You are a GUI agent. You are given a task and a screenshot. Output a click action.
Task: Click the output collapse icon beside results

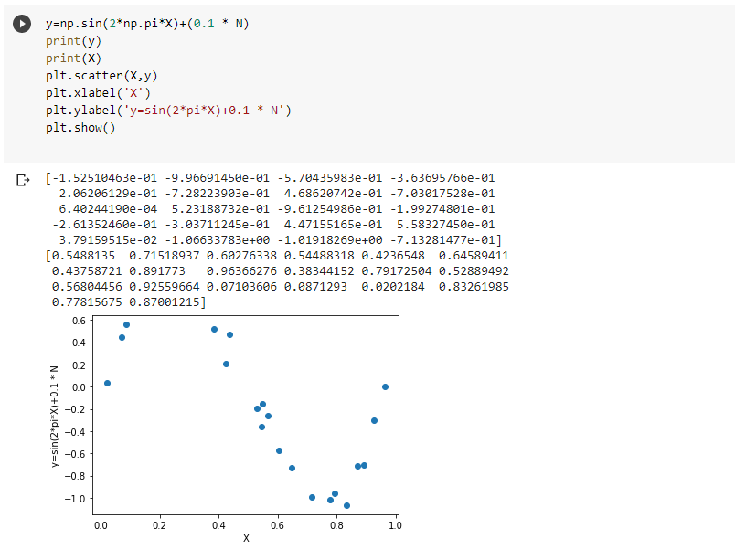tap(23, 180)
